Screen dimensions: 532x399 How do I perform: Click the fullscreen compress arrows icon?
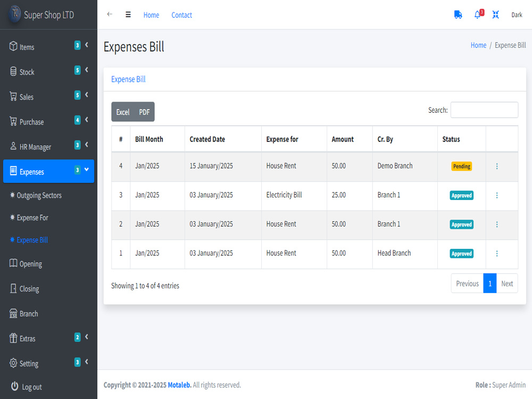pyautogui.click(x=495, y=14)
